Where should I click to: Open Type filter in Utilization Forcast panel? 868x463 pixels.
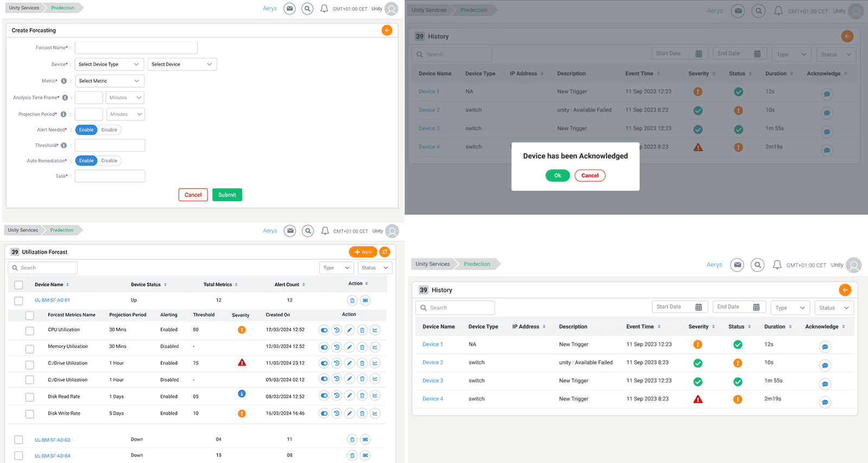point(336,268)
